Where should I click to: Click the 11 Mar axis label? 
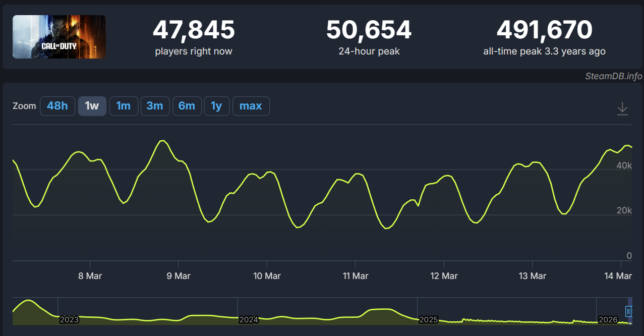pyautogui.click(x=355, y=276)
